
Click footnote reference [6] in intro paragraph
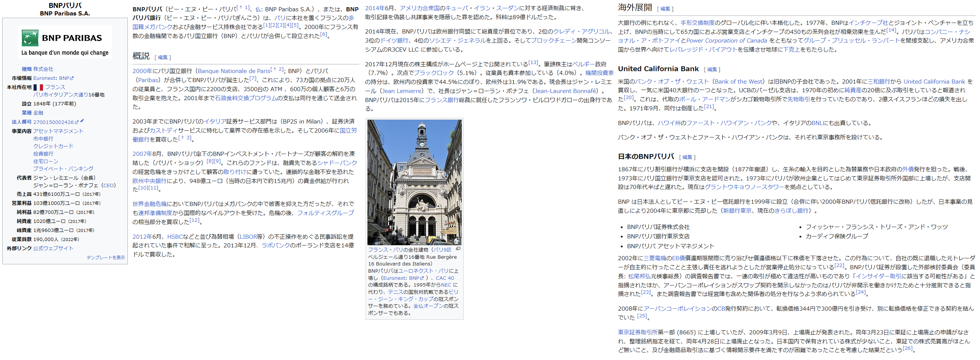tap(323, 34)
